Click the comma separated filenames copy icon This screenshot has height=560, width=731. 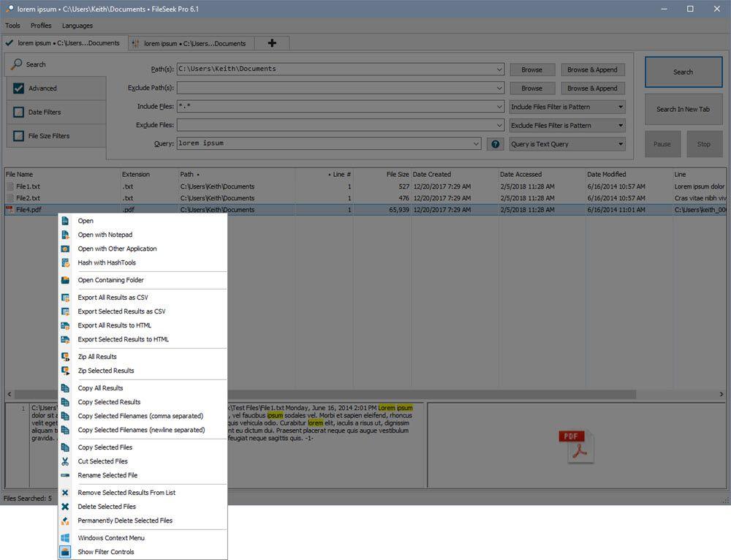65,416
